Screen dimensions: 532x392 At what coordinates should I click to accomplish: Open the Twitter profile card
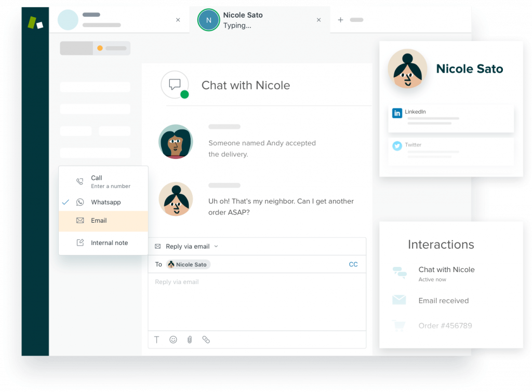(451, 151)
